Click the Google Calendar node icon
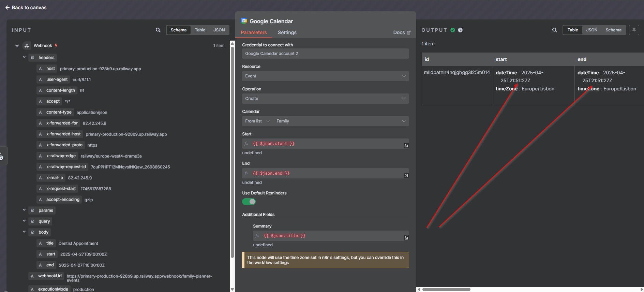Screen dimensions: 644x292 pyautogui.click(x=244, y=21)
